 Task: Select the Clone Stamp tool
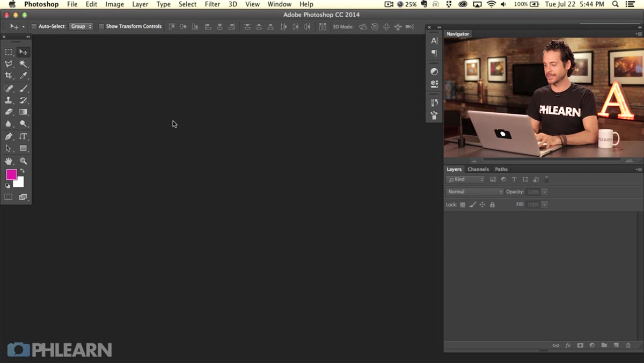coord(9,100)
